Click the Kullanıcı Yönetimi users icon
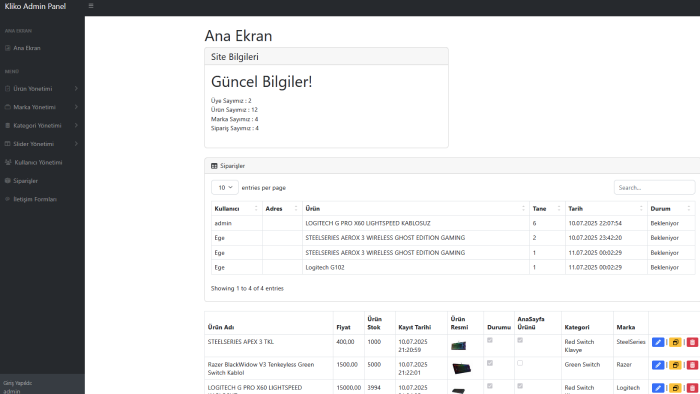 click(x=8, y=162)
